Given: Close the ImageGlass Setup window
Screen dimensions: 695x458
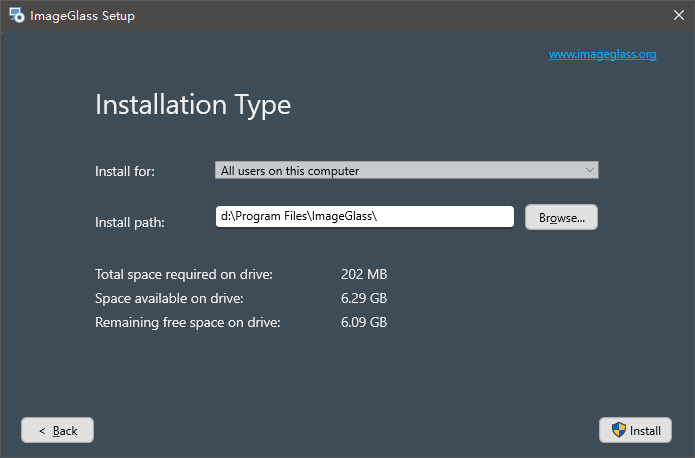Looking at the screenshot, I should tap(678, 16).
